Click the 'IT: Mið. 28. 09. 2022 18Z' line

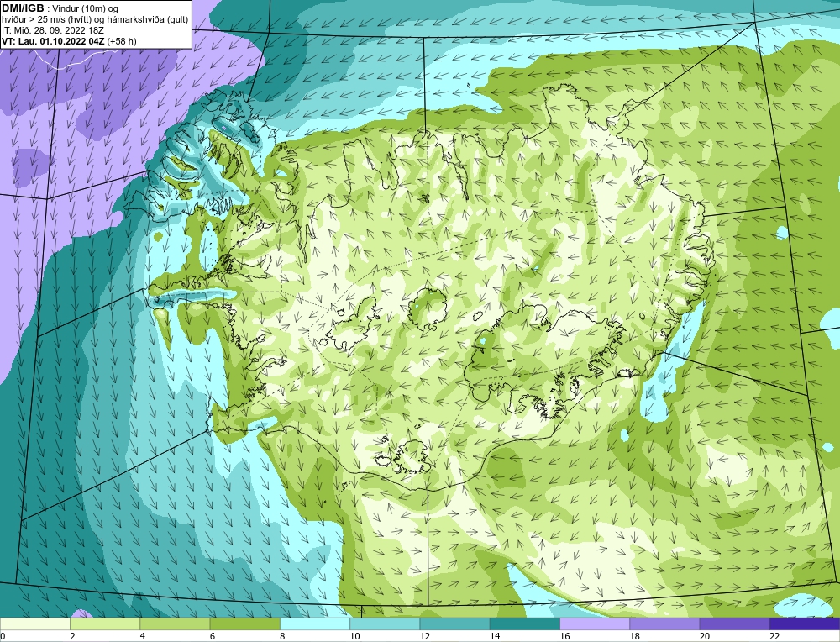point(52,30)
